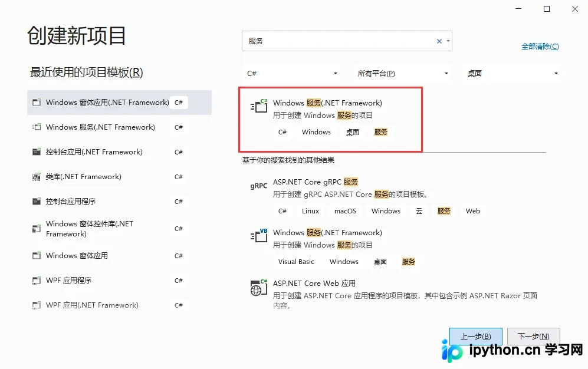This screenshot has height=369, width=588.
Task: Click the Web tag on gRPC result
Action: 473,211
